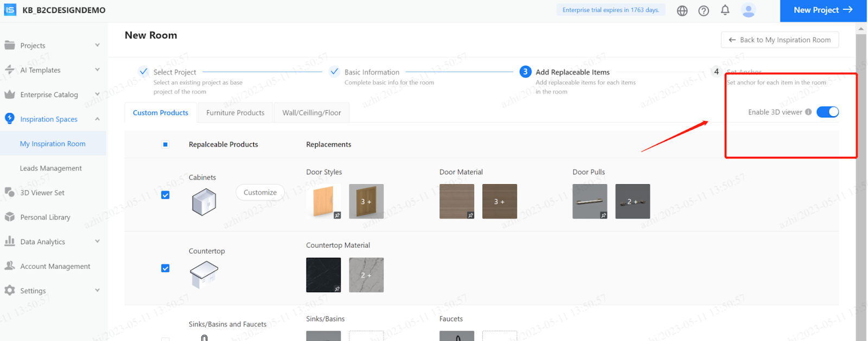
Task: Click the Cabinets product icon
Action: pos(204,202)
